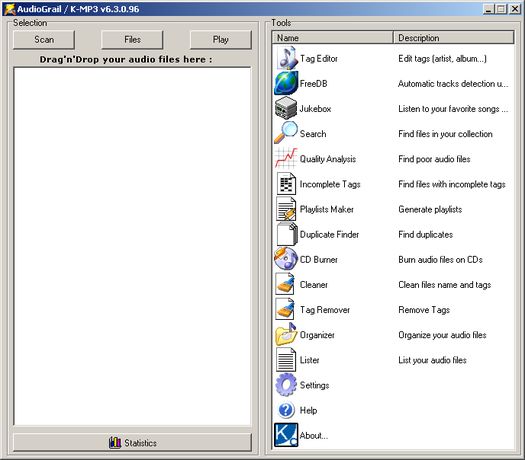525x460 pixels.
Task: Click the empty audio files drop area
Action: pos(133,246)
